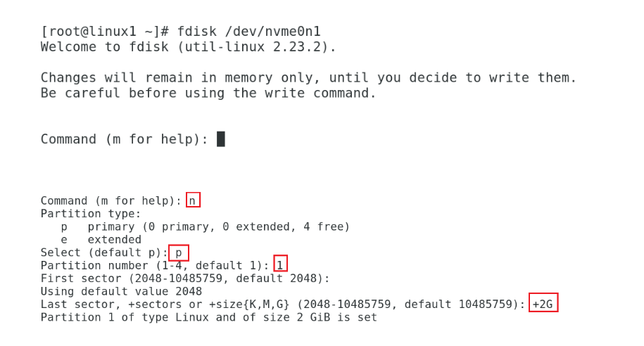Click the 'Partition type:' heading line
This screenshot has width=644, height=346.
(91, 214)
